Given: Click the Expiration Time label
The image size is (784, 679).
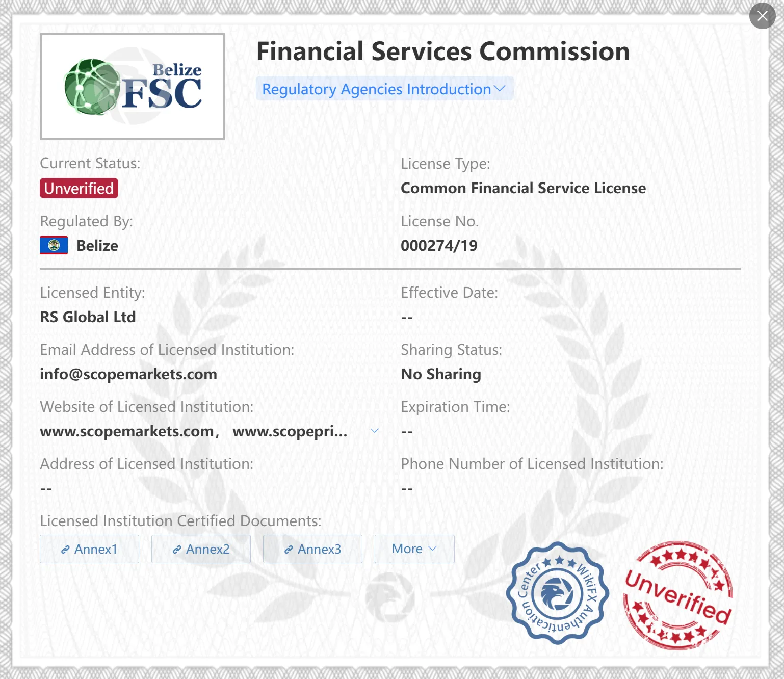Looking at the screenshot, I should click(456, 407).
